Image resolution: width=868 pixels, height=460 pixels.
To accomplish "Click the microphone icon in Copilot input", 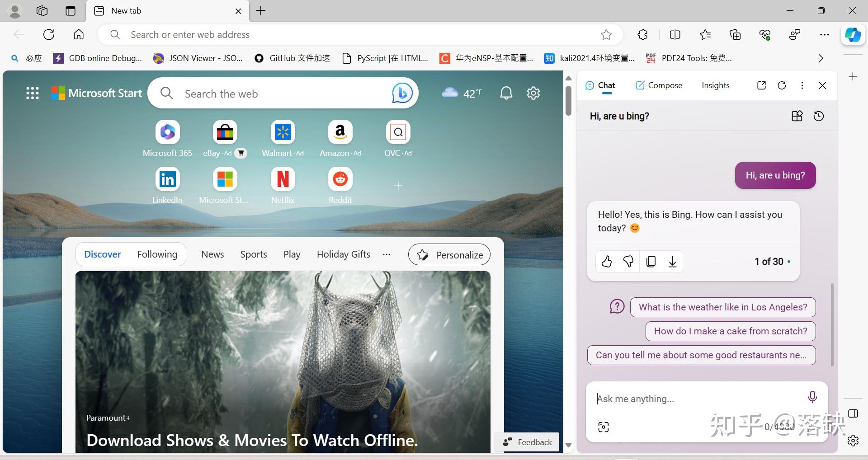I will tap(812, 397).
